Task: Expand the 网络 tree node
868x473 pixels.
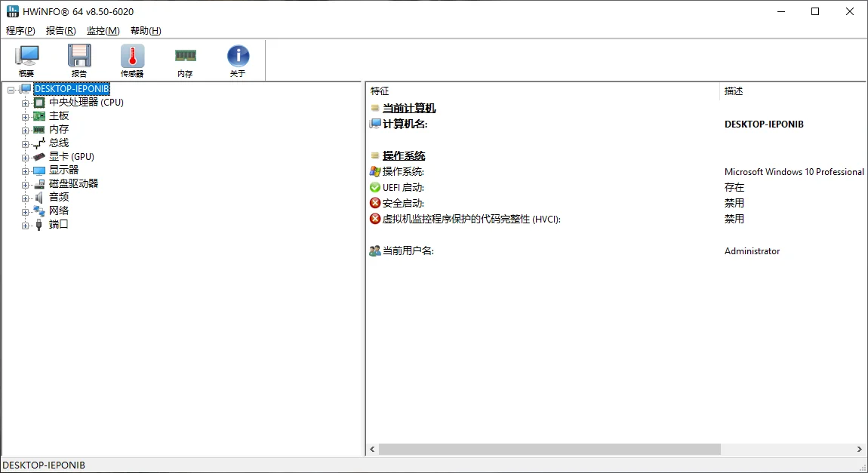Action: (x=25, y=211)
